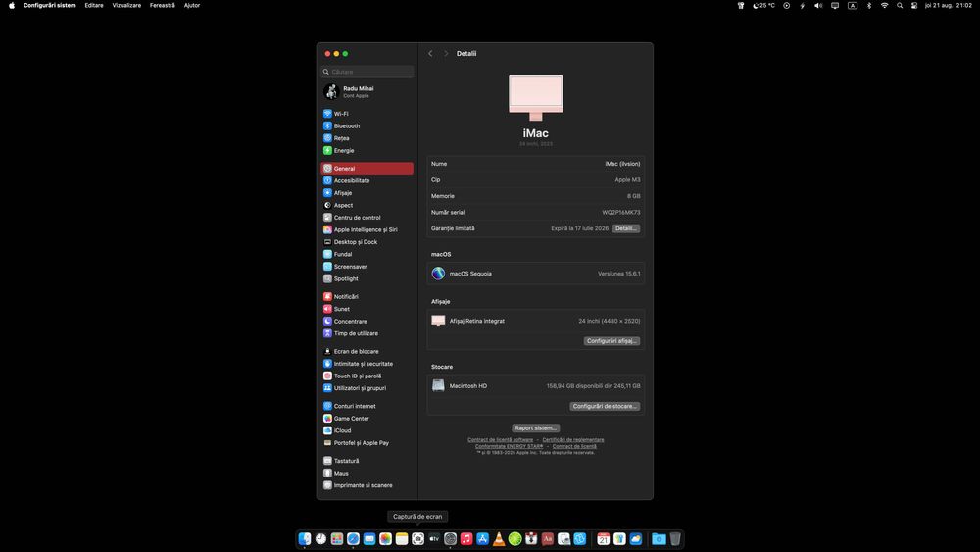Open volume control in menu bar

coord(818,5)
